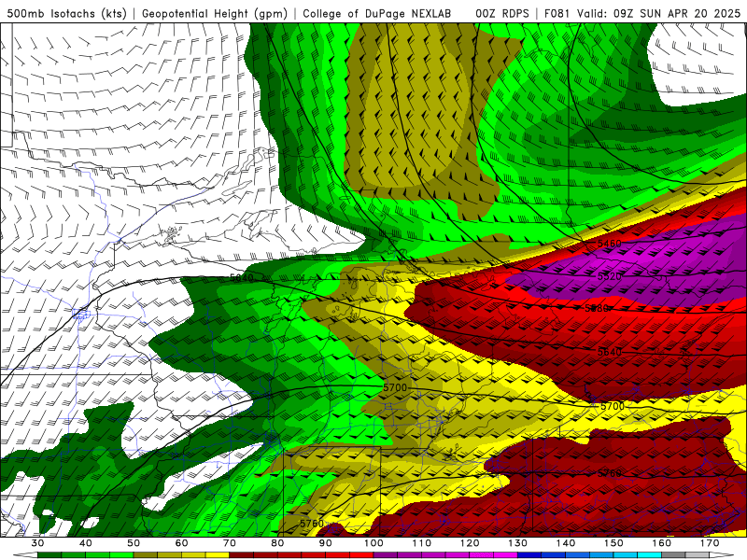Click the 5580 height contour label
Image resolution: width=747 pixels, height=560 pixels.
597,308
